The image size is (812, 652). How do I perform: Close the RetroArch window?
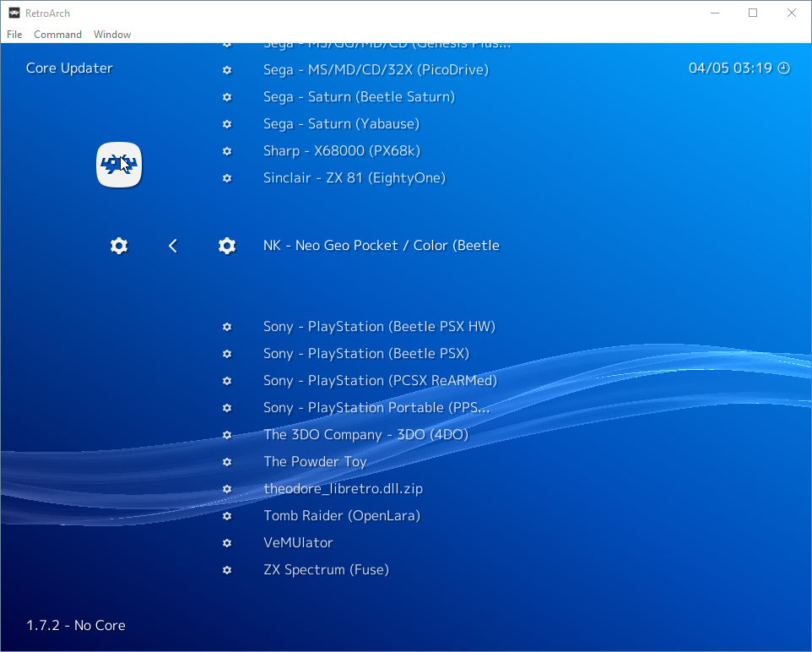click(791, 13)
